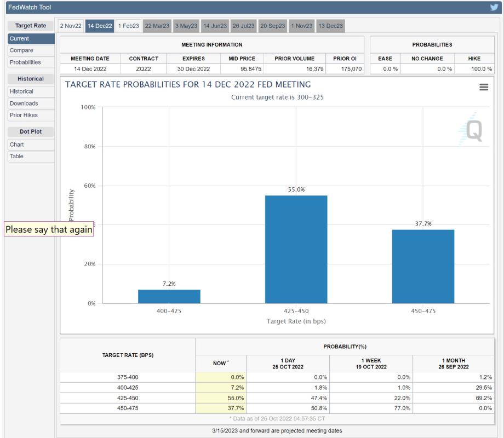Click the 425-450 bar in chart
The image size is (504, 438).
(x=296, y=249)
